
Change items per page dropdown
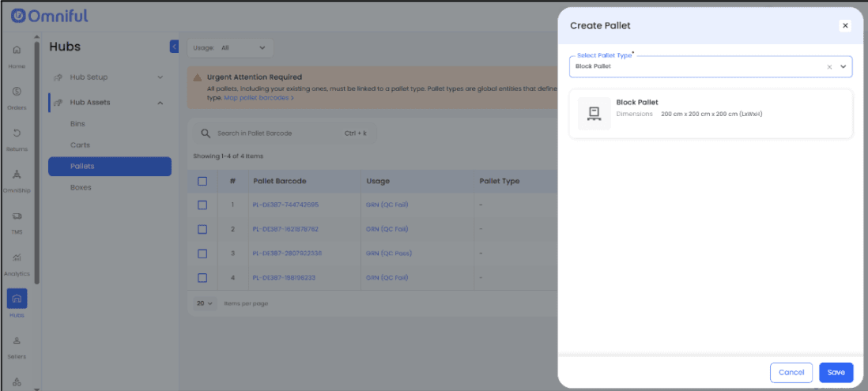click(205, 303)
